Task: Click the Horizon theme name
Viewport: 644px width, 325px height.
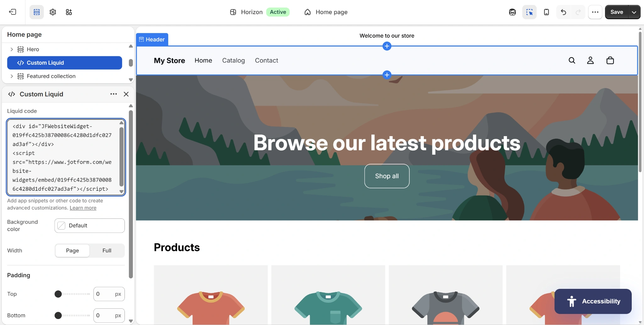Action: tap(252, 12)
